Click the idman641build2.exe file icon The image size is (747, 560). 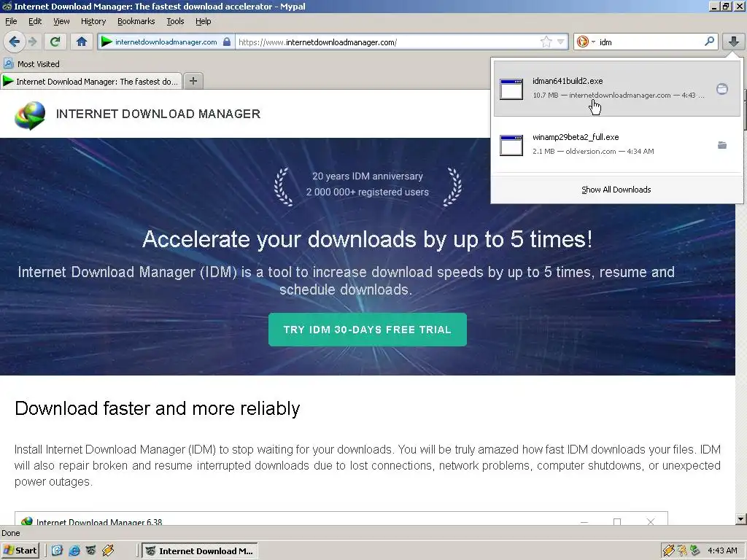[x=511, y=90]
